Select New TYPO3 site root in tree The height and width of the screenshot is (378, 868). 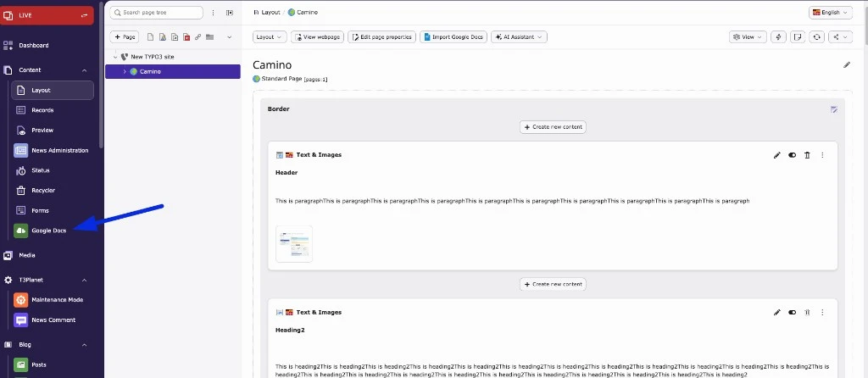pyautogui.click(x=153, y=57)
